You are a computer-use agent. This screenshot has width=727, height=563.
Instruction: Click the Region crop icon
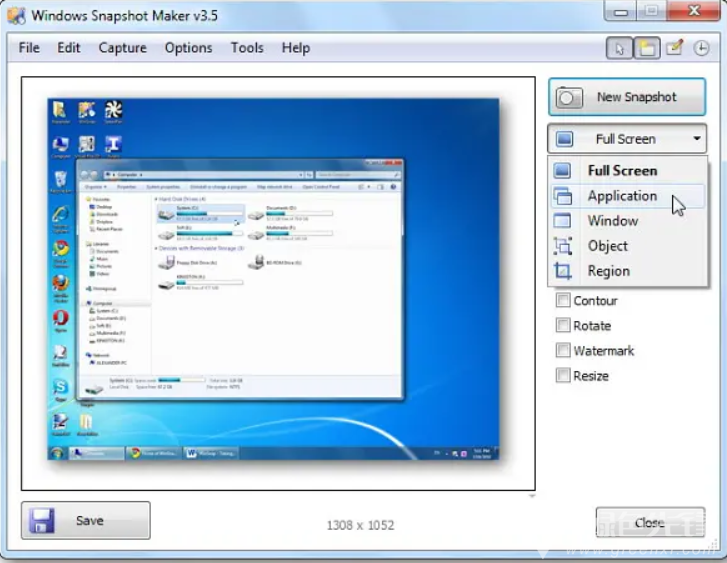563,271
